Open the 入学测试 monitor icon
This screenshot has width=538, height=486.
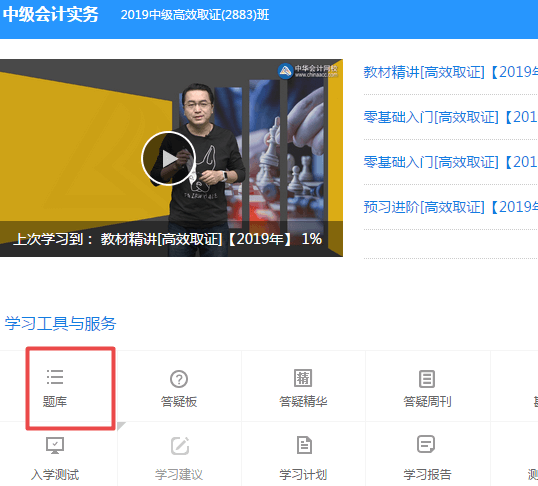55,445
